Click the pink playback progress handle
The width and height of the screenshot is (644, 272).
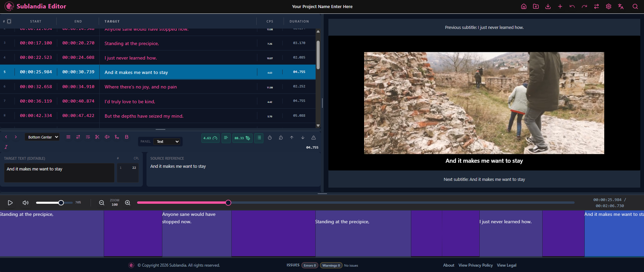[228, 203]
